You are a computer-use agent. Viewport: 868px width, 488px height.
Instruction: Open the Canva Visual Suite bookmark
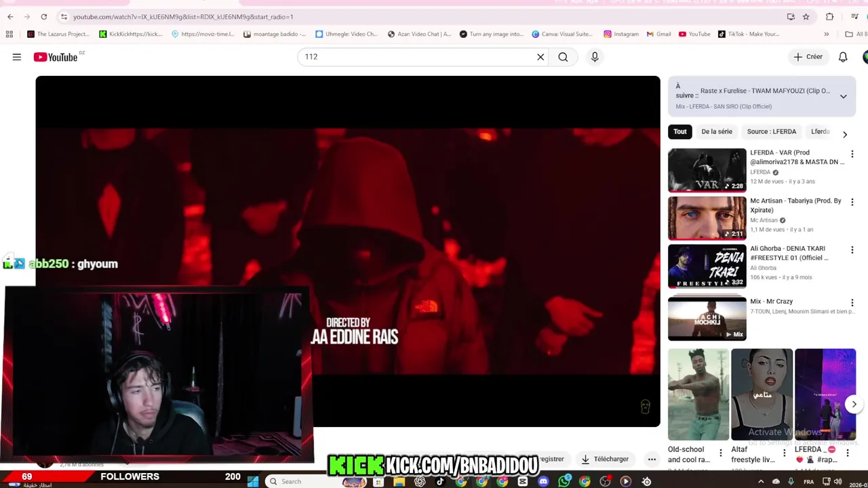click(x=562, y=34)
